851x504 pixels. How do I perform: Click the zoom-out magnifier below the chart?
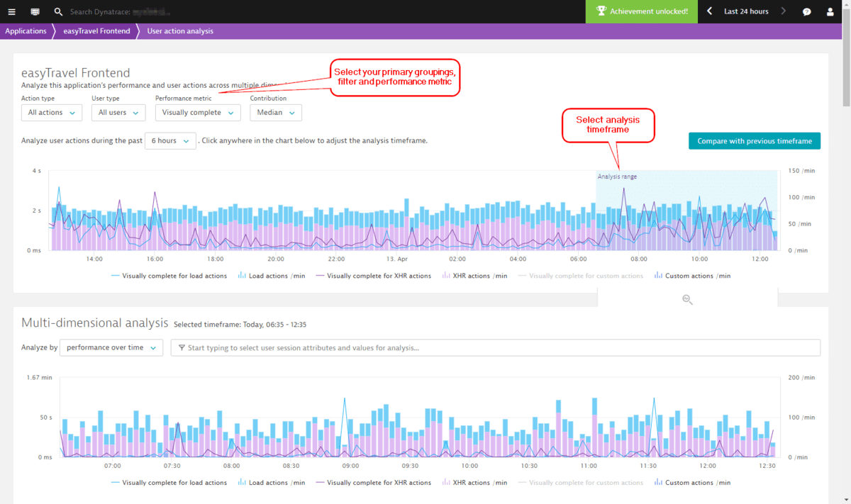[686, 299]
